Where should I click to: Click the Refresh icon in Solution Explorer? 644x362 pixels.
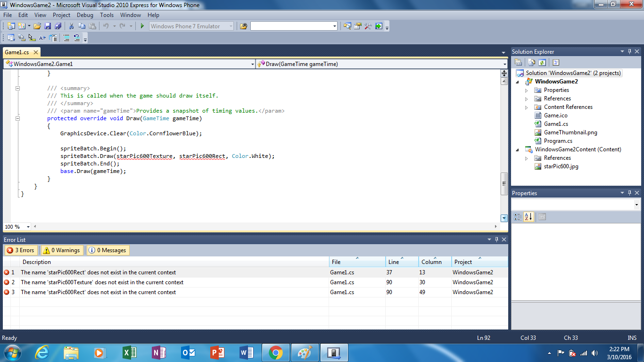pyautogui.click(x=542, y=62)
